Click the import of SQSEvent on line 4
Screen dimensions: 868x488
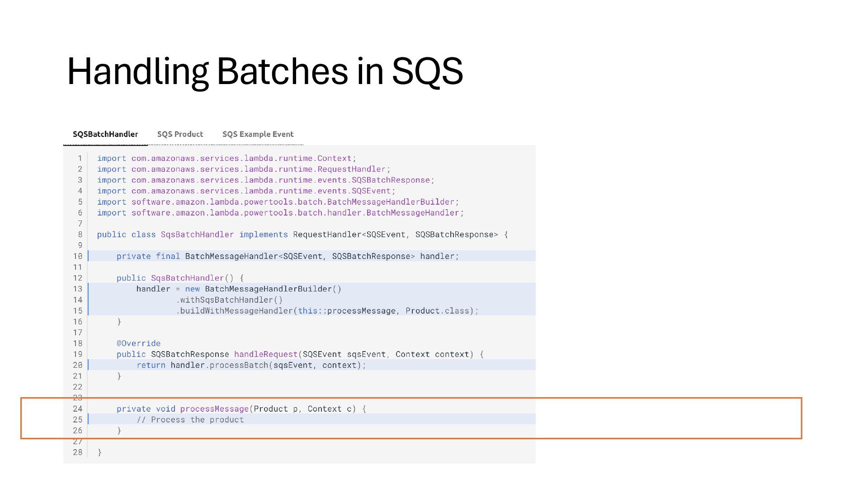(246, 191)
